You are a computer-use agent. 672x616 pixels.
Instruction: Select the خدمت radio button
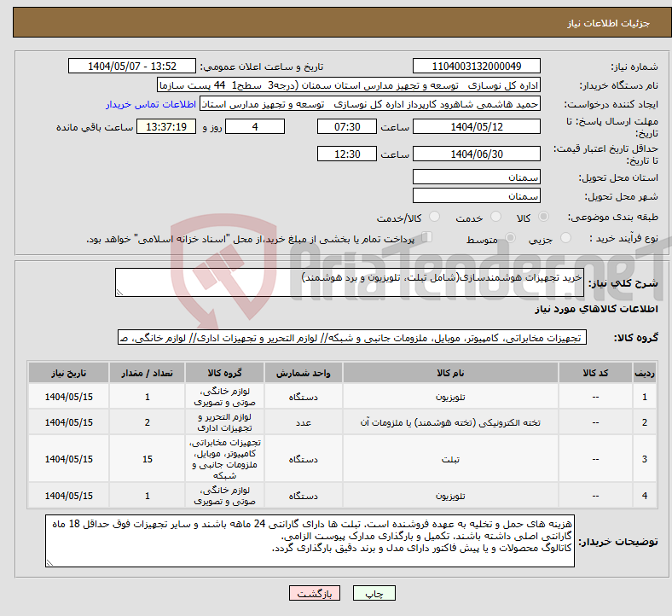pos(495,217)
